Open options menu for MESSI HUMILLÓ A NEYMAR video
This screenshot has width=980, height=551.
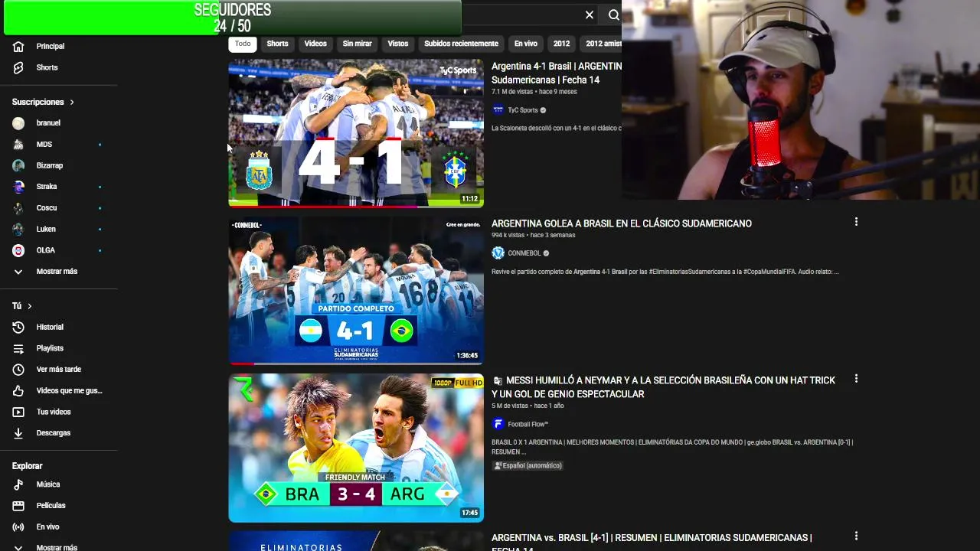coord(856,379)
